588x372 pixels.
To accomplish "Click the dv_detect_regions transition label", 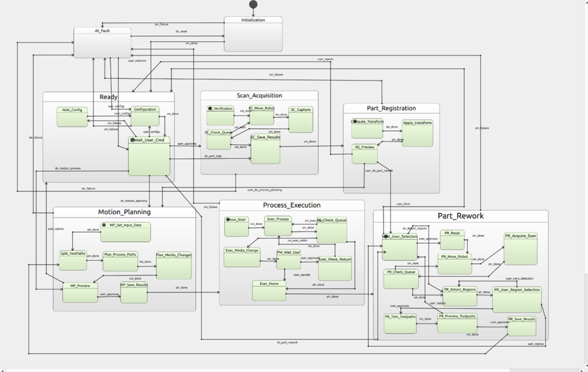I will (415, 228).
